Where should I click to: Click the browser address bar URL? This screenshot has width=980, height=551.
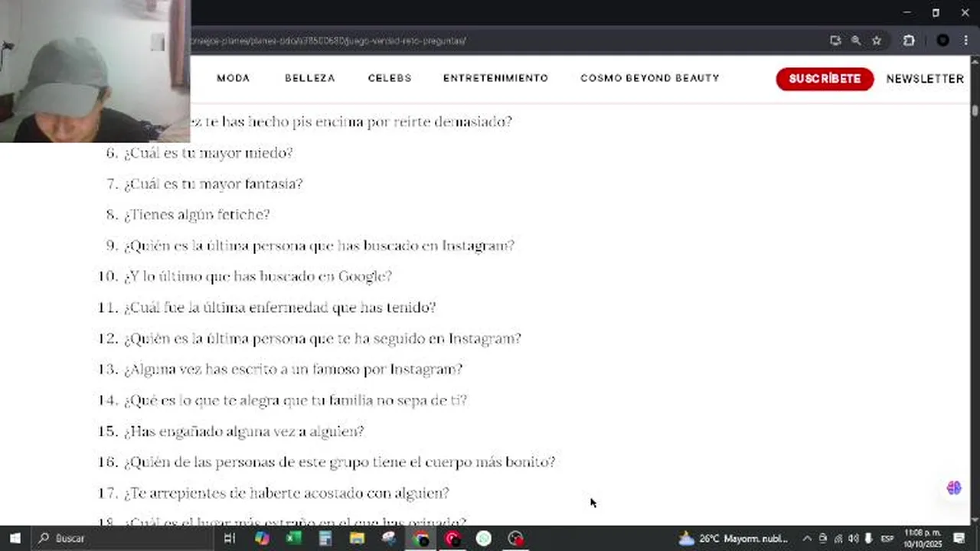(x=329, y=41)
